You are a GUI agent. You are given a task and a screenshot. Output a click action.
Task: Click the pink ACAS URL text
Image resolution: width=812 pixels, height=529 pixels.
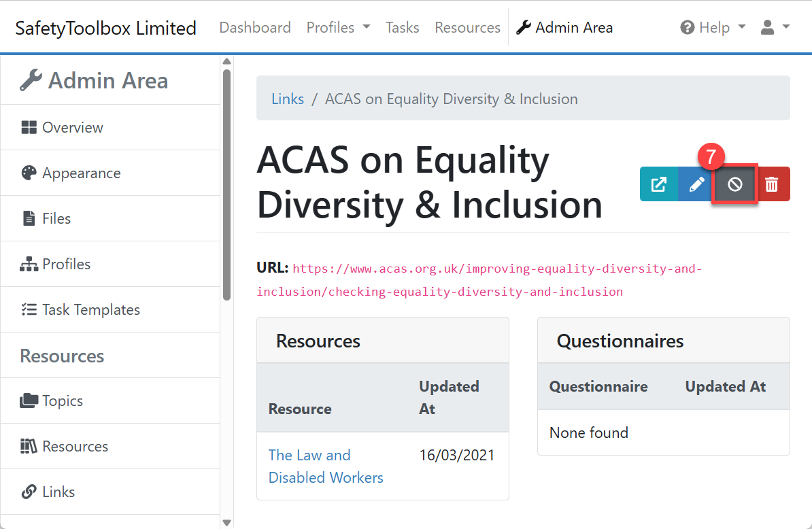[x=479, y=280]
